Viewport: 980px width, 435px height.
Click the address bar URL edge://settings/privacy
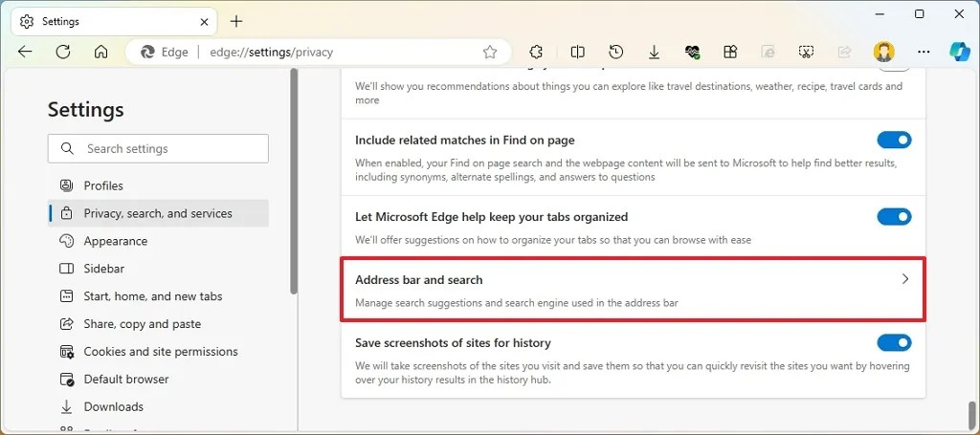[x=271, y=53]
